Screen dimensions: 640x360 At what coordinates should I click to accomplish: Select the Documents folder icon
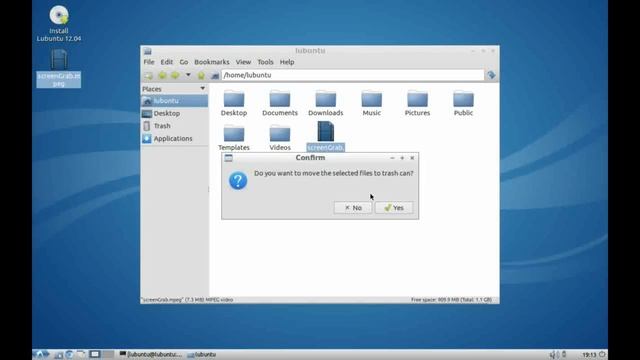click(280, 99)
